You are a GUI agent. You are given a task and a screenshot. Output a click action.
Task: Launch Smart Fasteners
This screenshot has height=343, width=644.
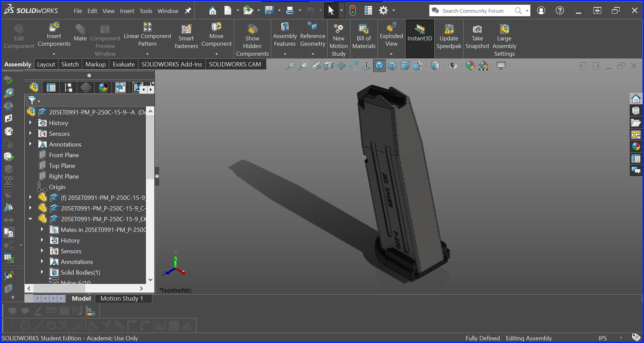186,37
